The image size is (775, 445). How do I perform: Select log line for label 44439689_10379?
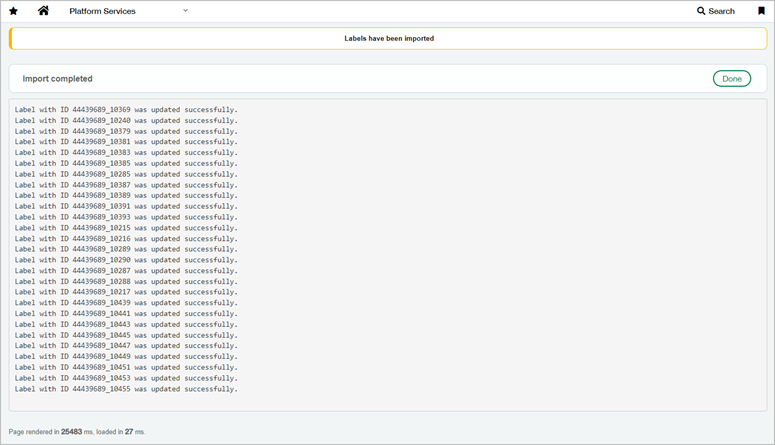tap(126, 132)
